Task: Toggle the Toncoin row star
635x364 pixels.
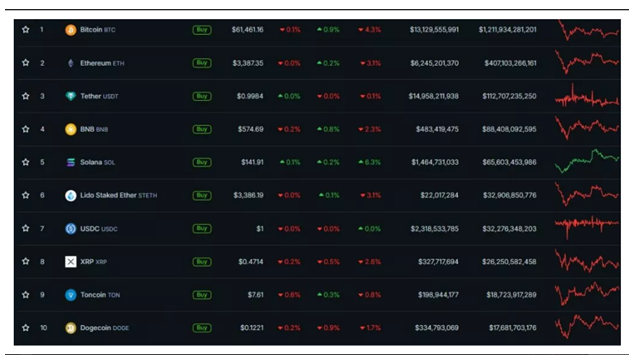Action: click(x=26, y=295)
